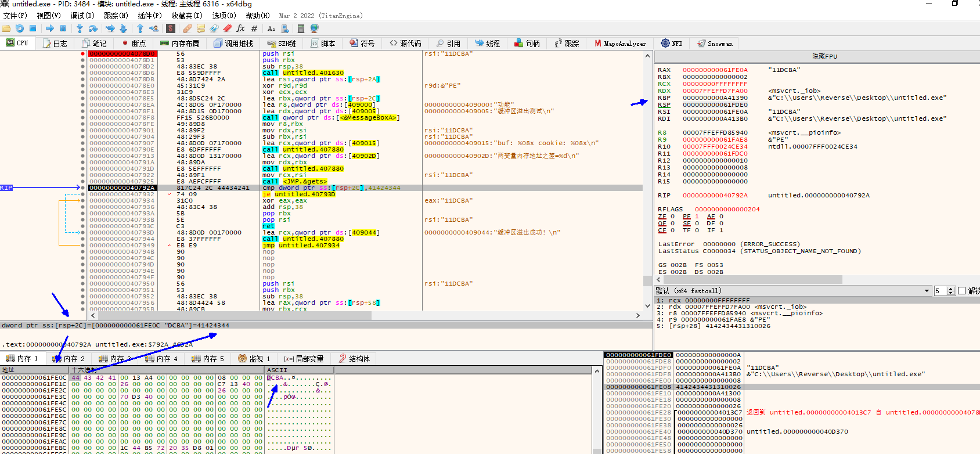This screenshot has height=454, width=980.
Task: Restart the debugged program
Action: click(x=20, y=28)
